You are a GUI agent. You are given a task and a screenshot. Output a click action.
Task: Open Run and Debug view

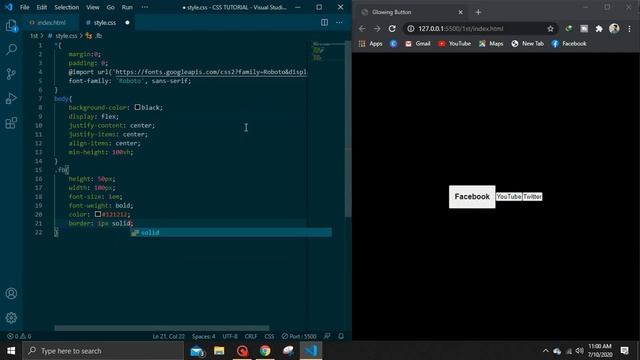pos(11,98)
